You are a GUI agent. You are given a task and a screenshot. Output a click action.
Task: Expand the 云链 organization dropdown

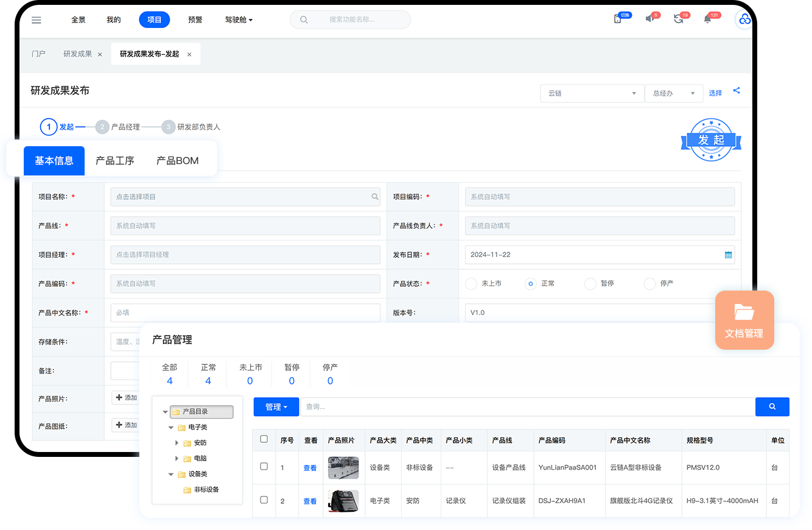(x=592, y=93)
